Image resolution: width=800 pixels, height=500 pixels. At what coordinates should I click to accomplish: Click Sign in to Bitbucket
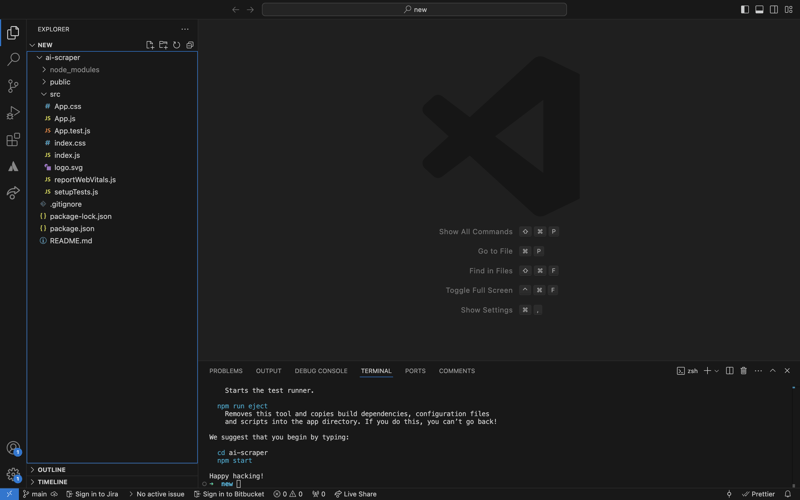click(x=229, y=494)
